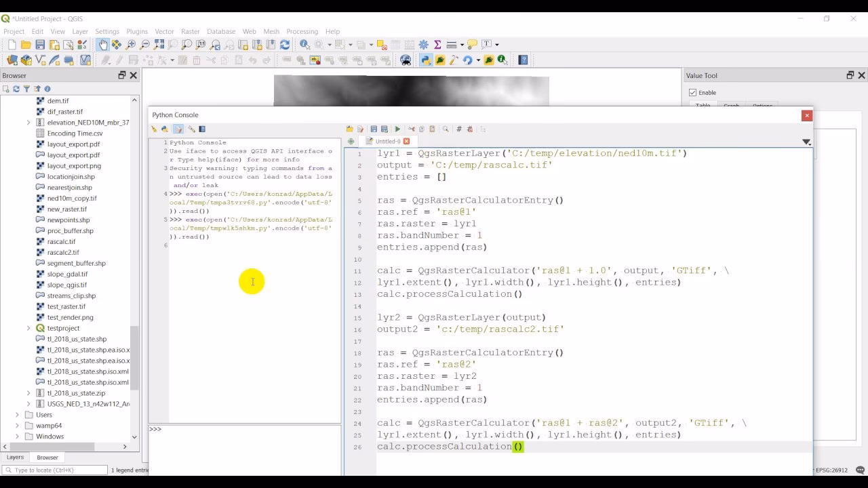
Task: Open the Raster menu
Action: 191,31
